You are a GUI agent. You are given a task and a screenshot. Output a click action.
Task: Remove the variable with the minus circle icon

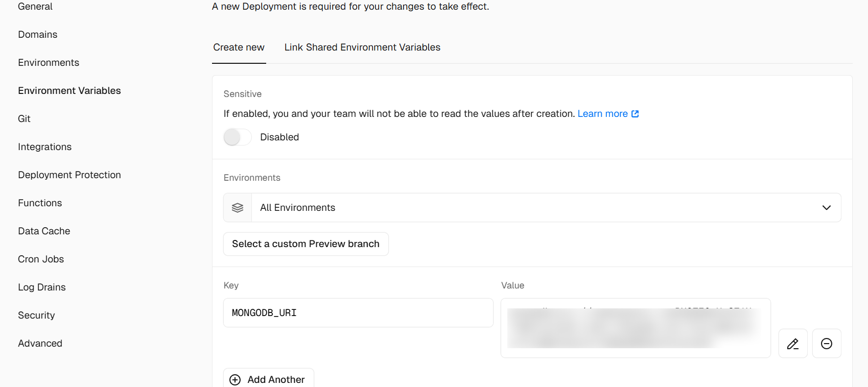826,344
